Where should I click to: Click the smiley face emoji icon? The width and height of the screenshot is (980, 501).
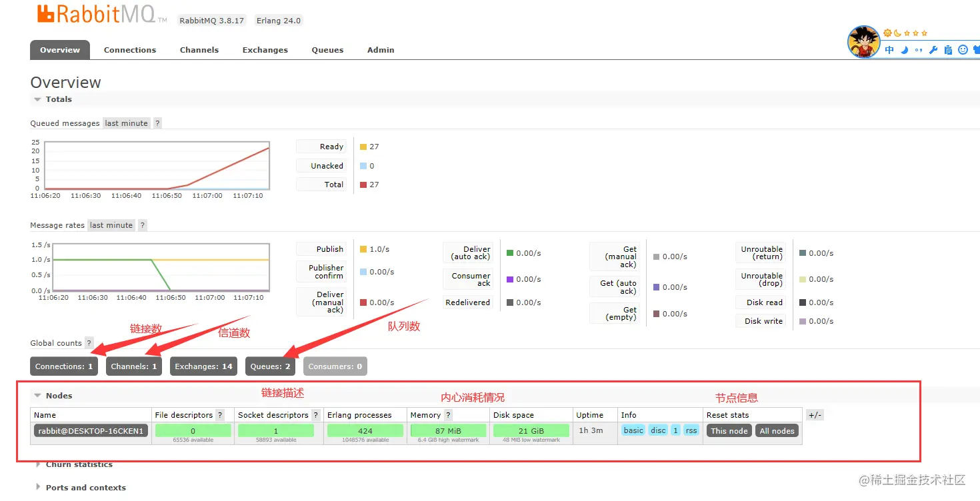pos(963,50)
